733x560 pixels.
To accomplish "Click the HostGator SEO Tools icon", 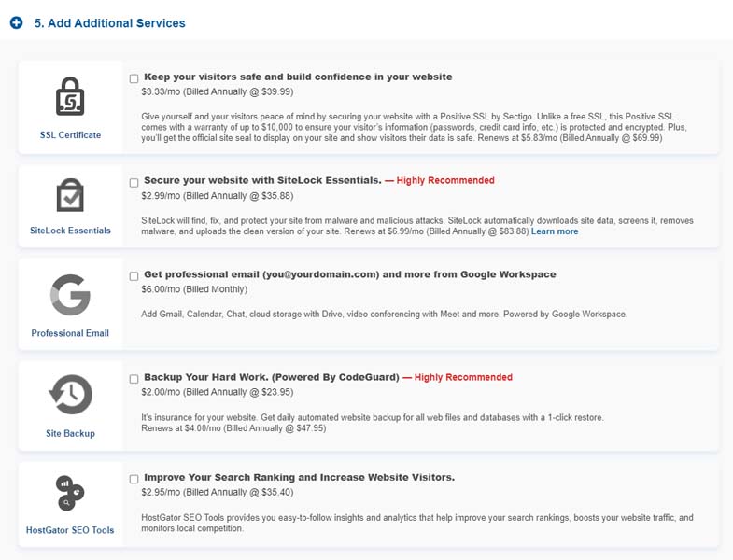I will pyautogui.click(x=70, y=493).
